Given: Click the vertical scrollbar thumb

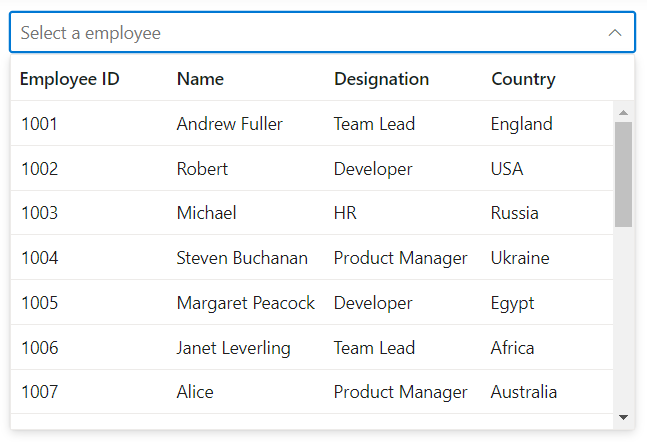Looking at the screenshot, I should point(623,174).
